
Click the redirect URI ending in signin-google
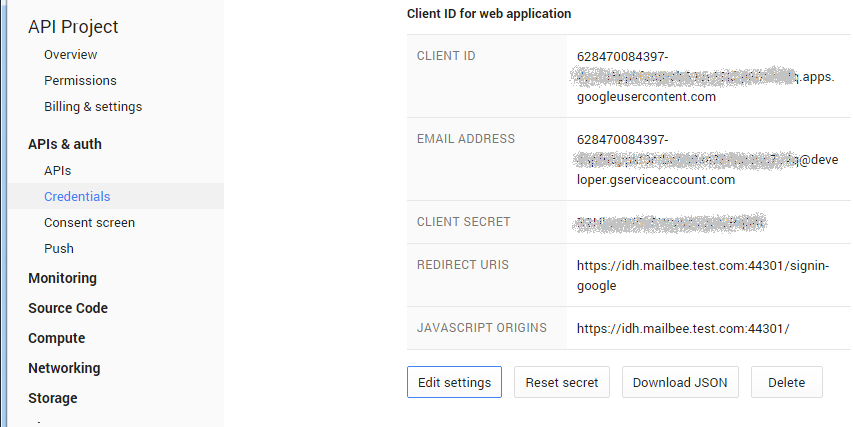pos(703,276)
